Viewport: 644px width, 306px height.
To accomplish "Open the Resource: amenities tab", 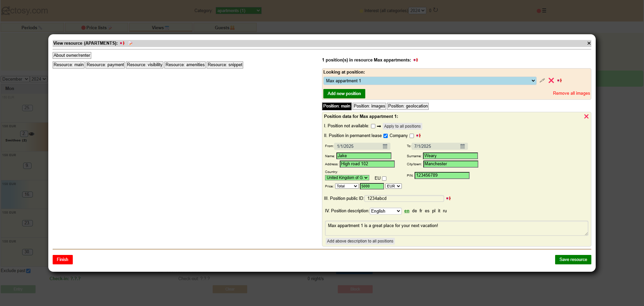I will [x=185, y=65].
